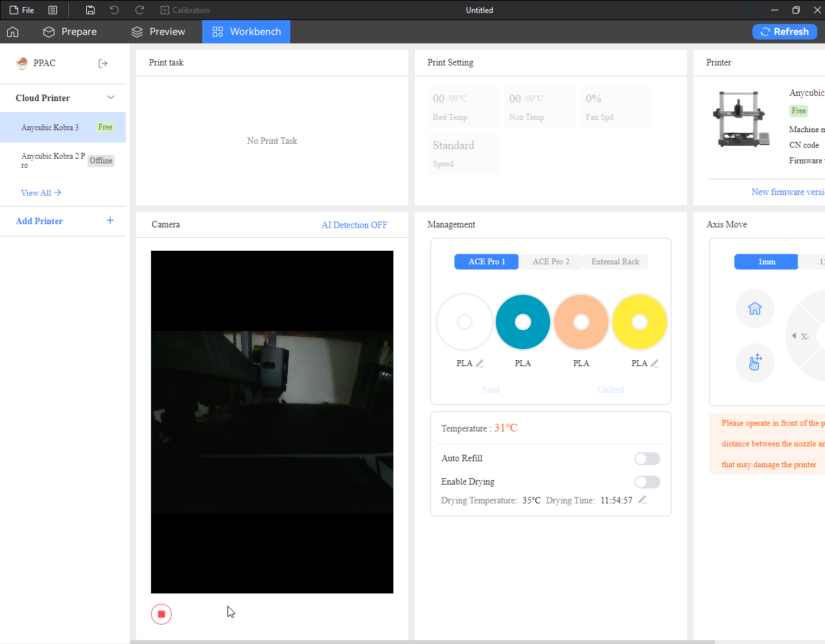Image resolution: width=825 pixels, height=644 pixels.
Task: Select the empty white filament spool
Action: click(465, 322)
